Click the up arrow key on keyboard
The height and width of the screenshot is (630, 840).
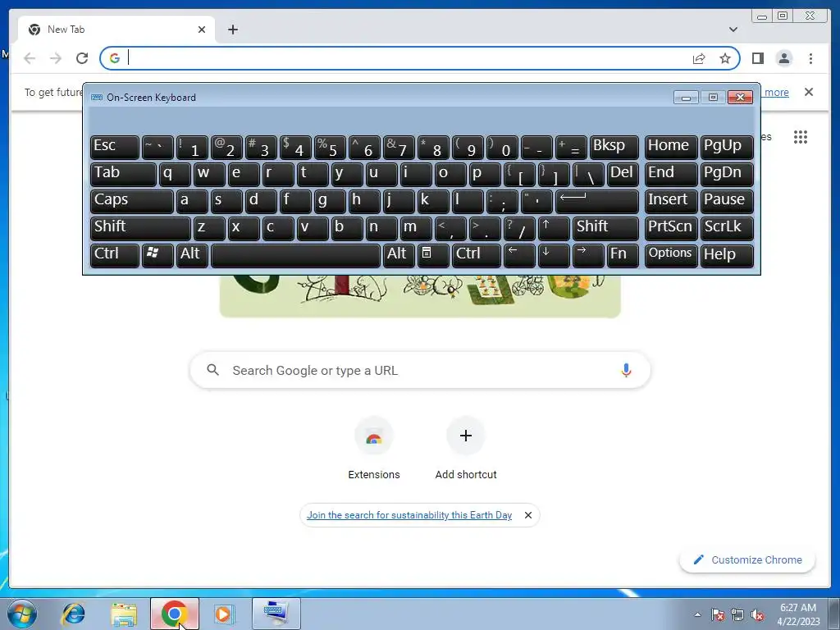click(554, 228)
